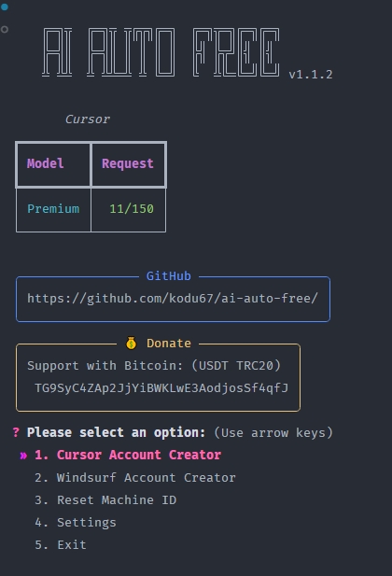This screenshot has width=392, height=576.
Task: Click the money bag Donate icon
Action: coord(132,344)
